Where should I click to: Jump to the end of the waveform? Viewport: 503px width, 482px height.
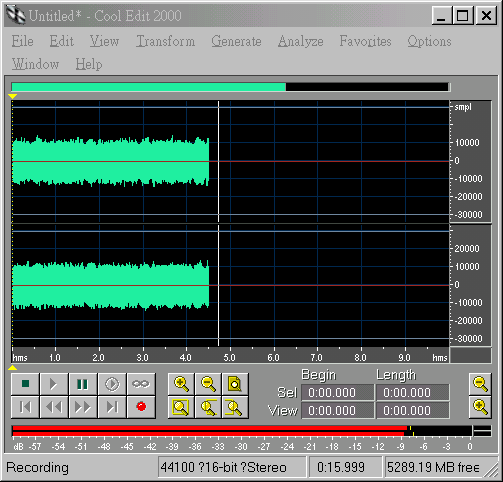point(112,407)
